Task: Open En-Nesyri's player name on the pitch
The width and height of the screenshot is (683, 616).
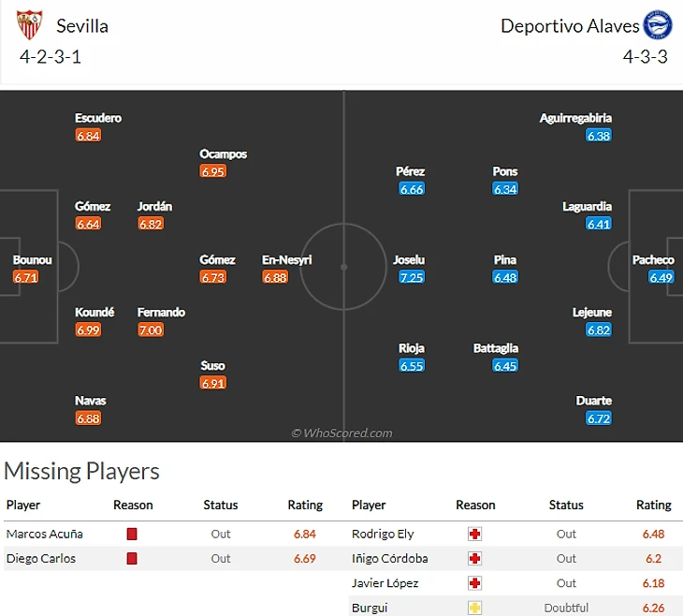Action: coord(287,260)
